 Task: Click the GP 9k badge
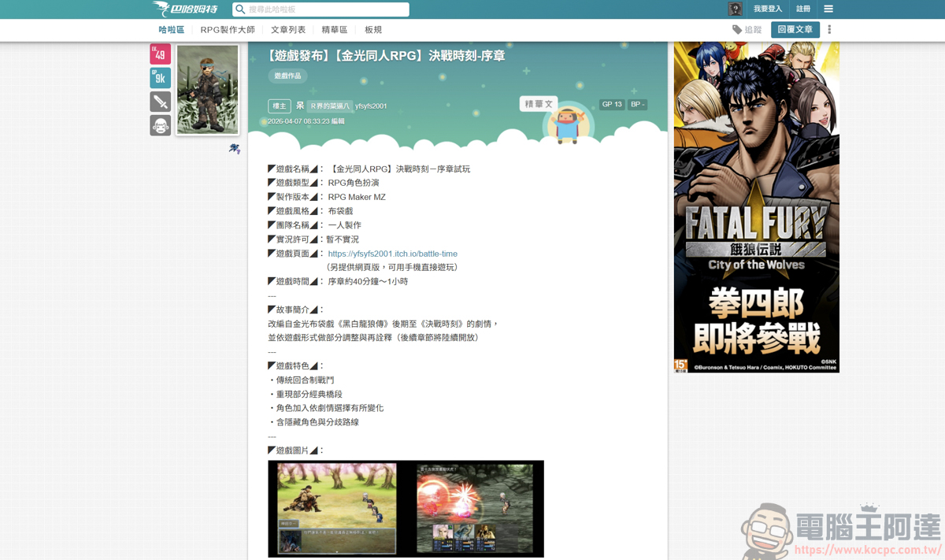160,77
